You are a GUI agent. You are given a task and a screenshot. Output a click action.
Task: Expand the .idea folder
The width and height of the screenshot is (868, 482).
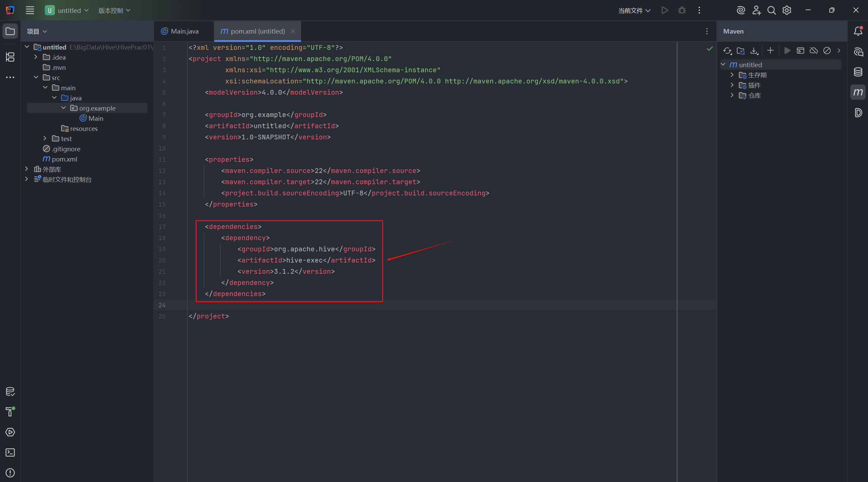[x=36, y=57]
